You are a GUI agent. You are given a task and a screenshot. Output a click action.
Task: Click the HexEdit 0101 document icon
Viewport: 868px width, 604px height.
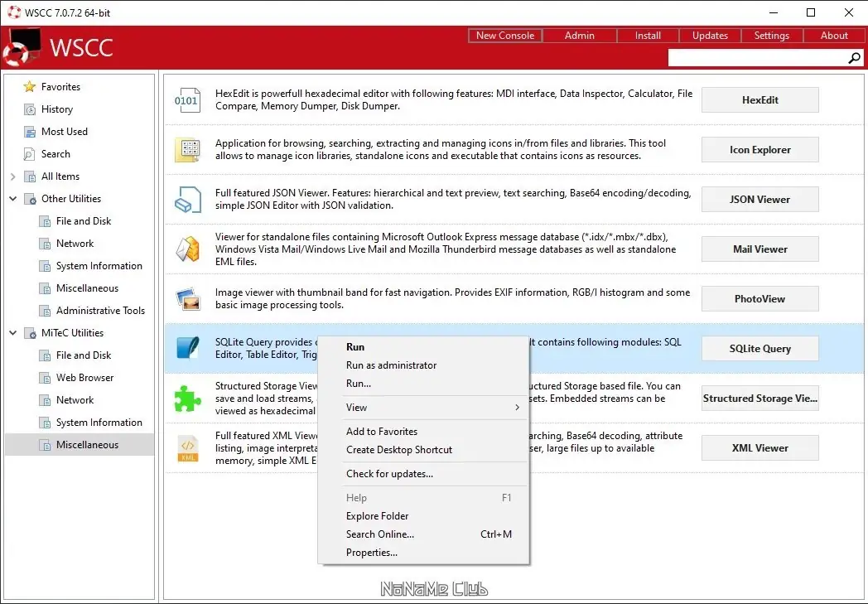click(187, 100)
